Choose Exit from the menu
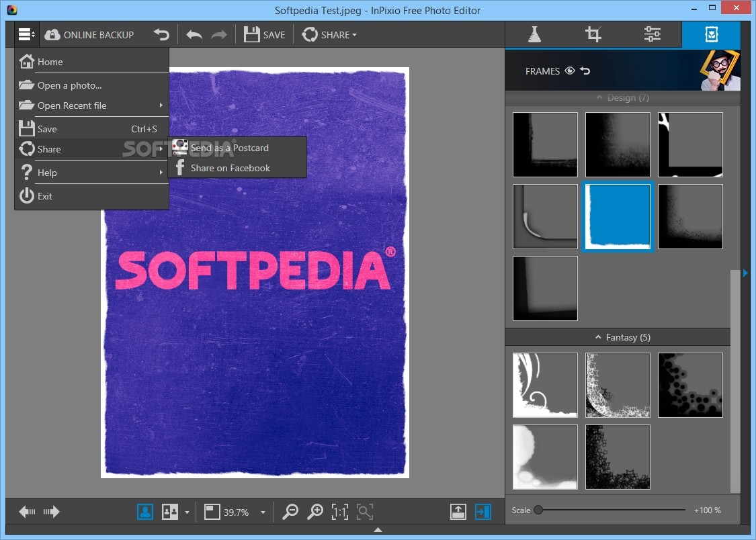Image resolution: width=756 pixels, height=540 pixels. coord(91,196)
